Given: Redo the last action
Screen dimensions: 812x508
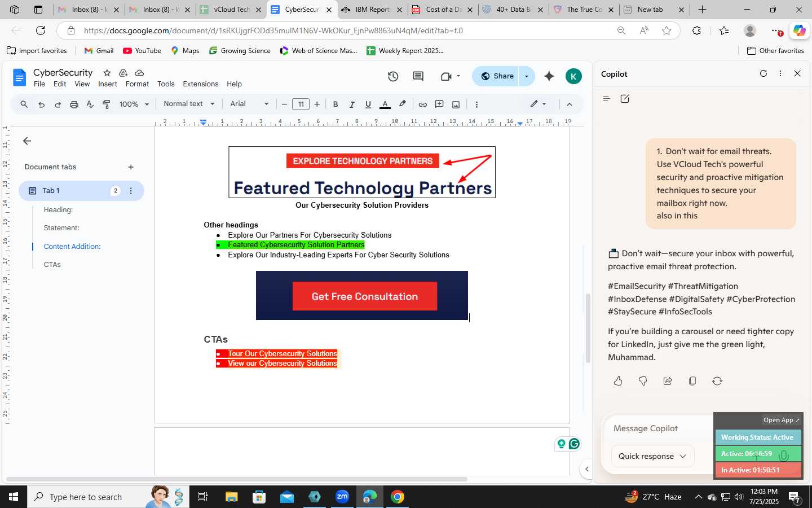Looking at the screenshot, I should point(58,104).
